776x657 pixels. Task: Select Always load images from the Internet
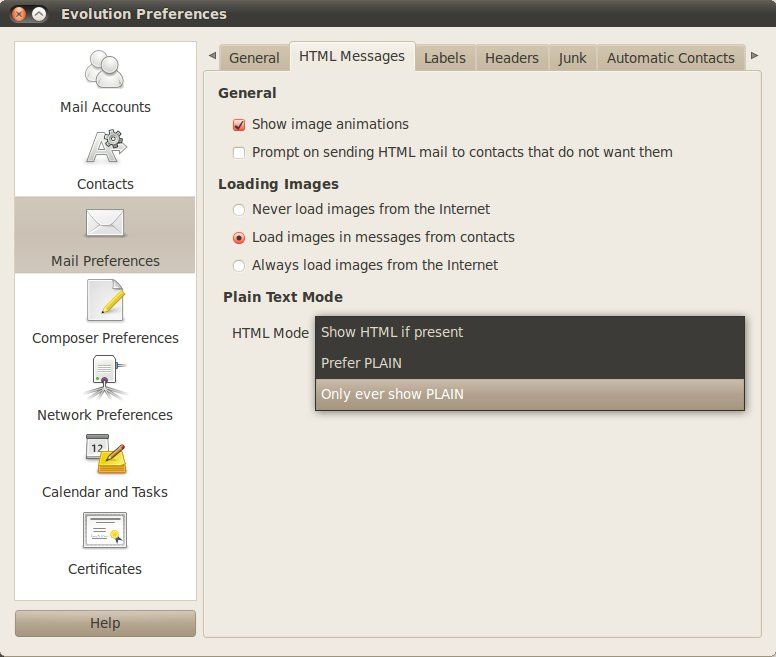coord(239,266)
